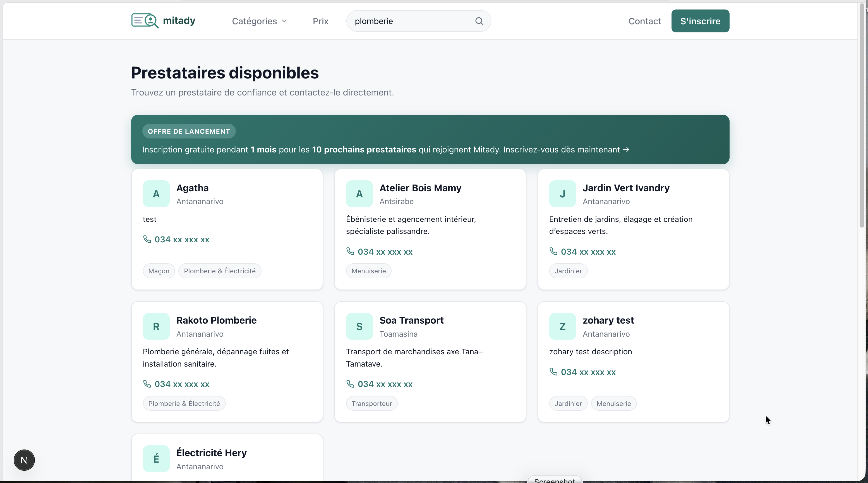Select the Menuiserie tag on Atelier Bois Mamy
Image resolution: width=868 pixels, height=483 pixels.
[369, 271]
